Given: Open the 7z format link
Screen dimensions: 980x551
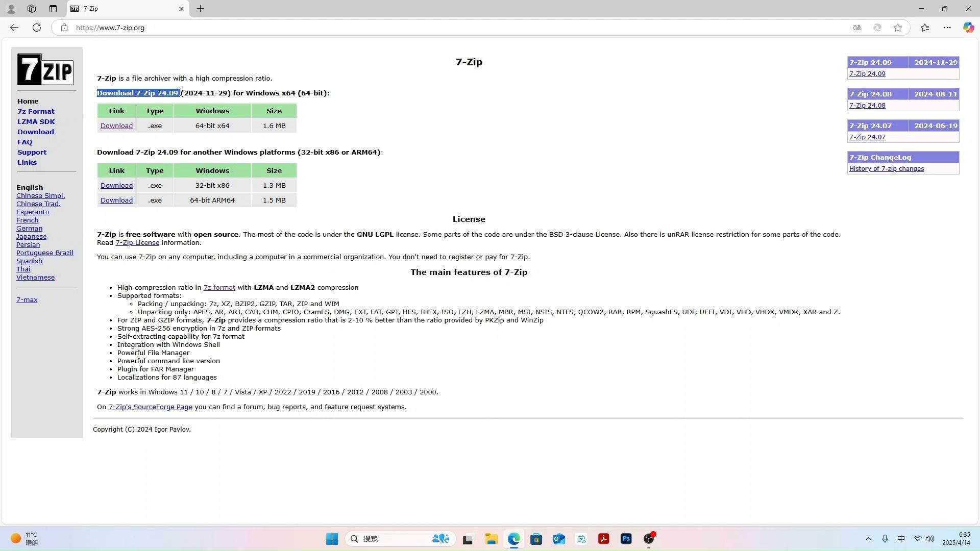Looking at the screenshot, I should click(219, 287).
